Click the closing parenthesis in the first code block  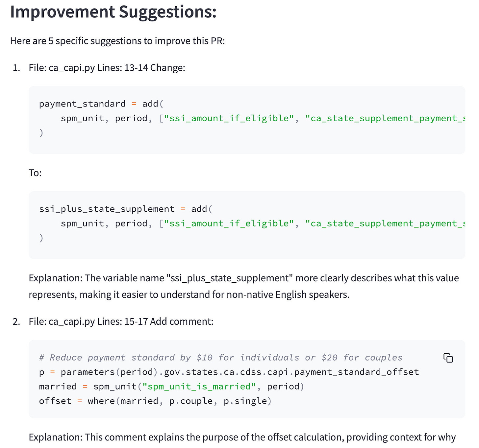pyautogui.click(x=41, y=133)
